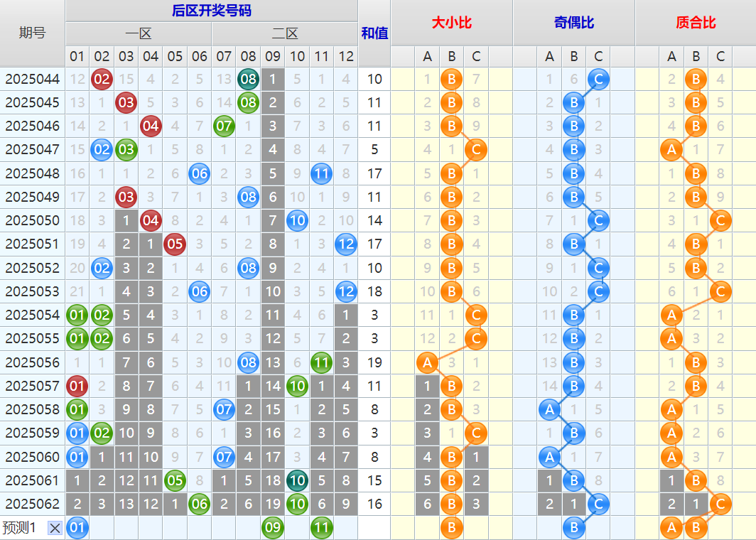Click the 期号 column header

(32, 33)
